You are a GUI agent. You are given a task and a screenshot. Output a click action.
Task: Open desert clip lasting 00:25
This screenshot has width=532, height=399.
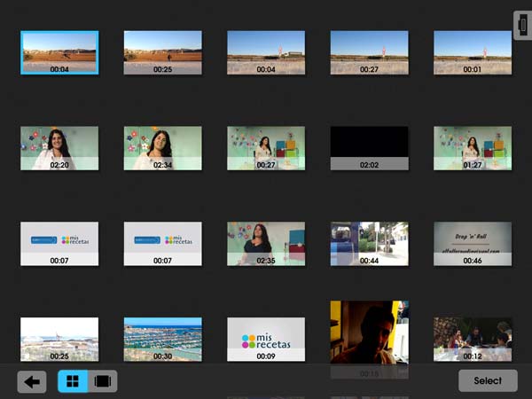[162, 52]
